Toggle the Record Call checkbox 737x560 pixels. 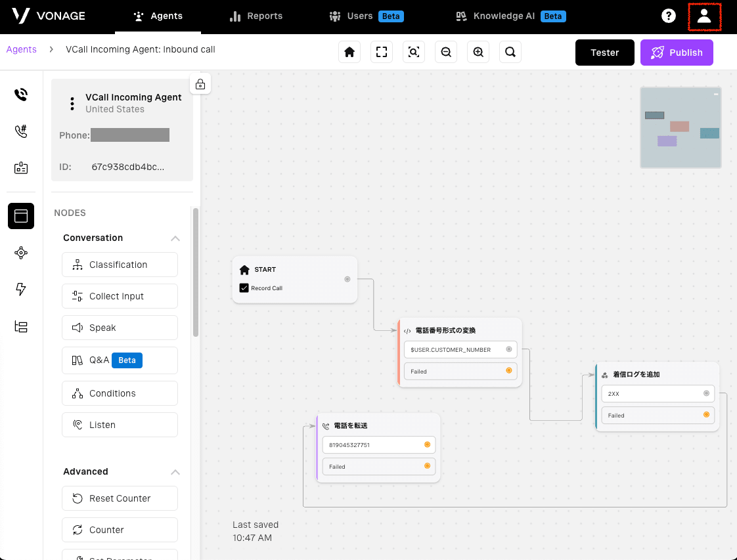(x=244, y=288)
